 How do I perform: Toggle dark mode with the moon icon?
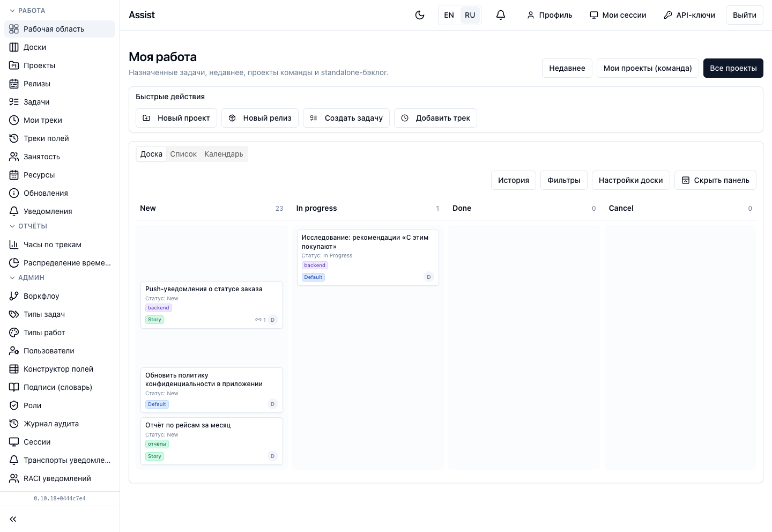420,15
